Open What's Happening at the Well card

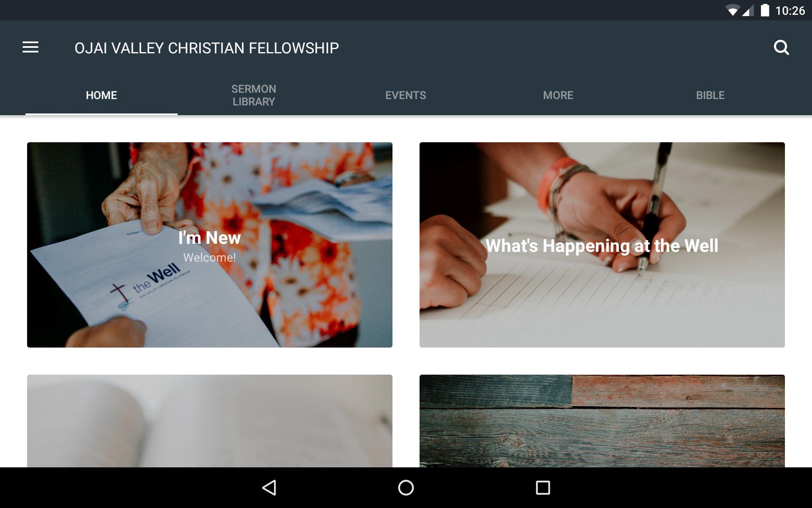coord(602,245)
